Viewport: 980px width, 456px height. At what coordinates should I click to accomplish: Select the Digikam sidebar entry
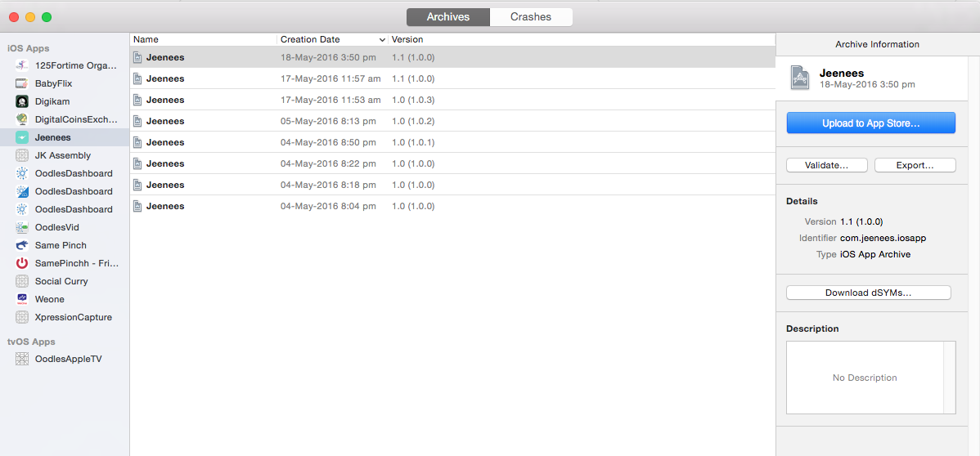coord(65,101)
